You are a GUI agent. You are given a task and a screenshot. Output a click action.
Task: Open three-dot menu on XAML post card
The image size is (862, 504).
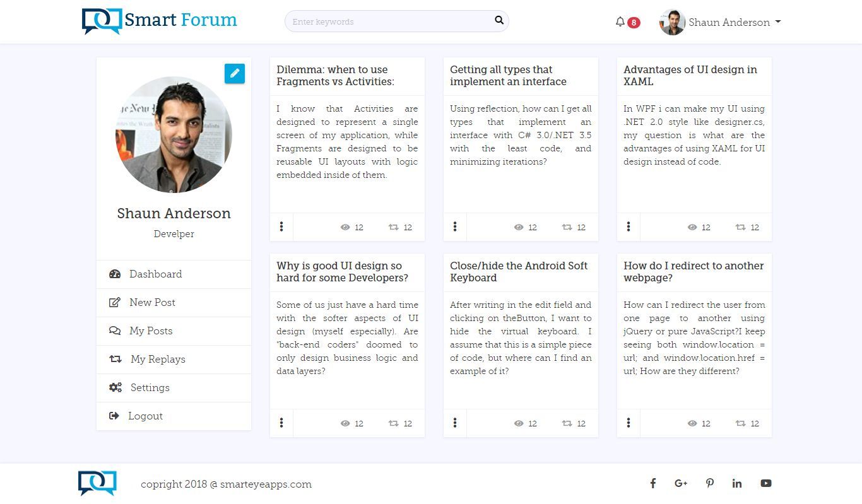click(629, 227)
